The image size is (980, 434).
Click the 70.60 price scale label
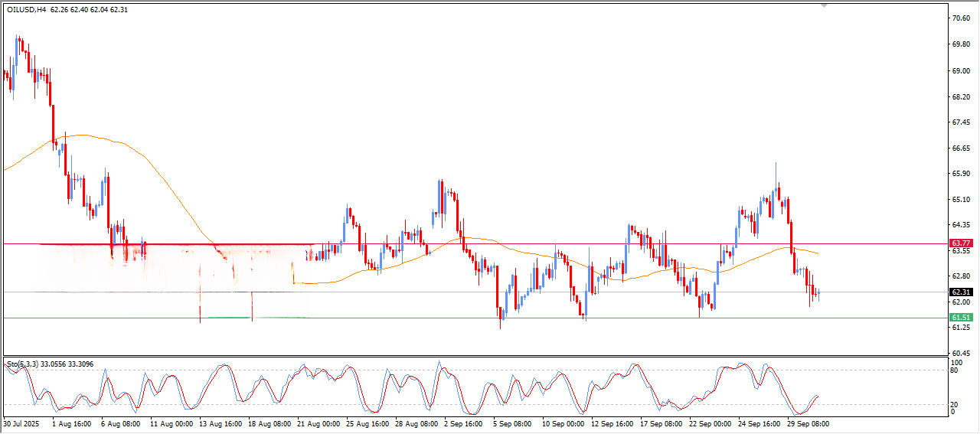click(x=960, y=18)
